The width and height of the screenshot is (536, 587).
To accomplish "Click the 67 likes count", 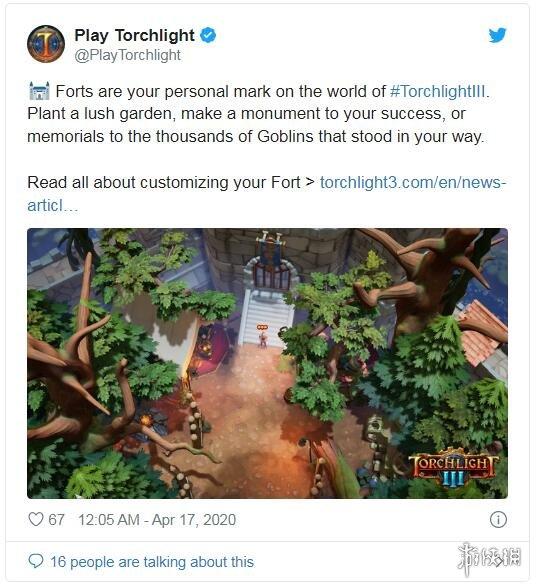I will pyautogui.click(x=56, y=520).
